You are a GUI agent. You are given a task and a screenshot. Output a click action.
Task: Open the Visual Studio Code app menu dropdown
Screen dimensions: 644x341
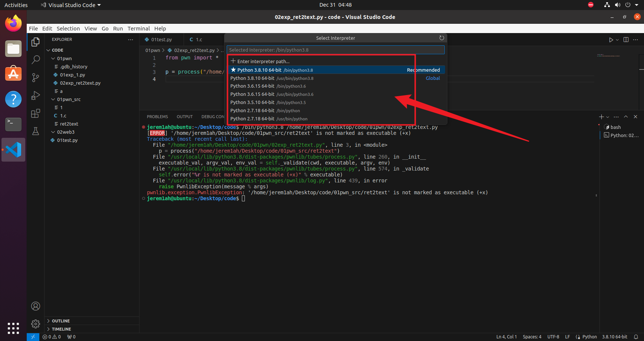tap(70, 5)
